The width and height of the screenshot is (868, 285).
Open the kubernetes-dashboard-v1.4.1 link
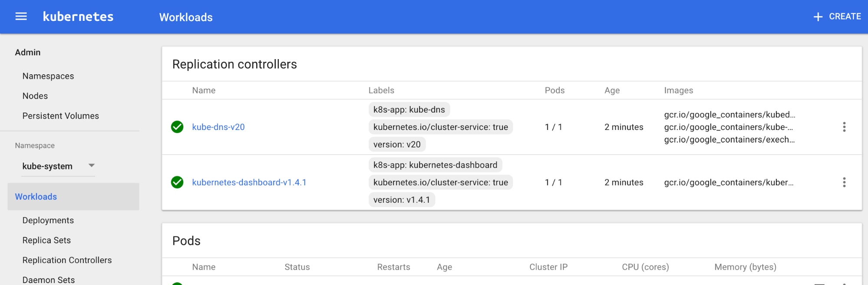pyautogui.click(x=249, y=182)
